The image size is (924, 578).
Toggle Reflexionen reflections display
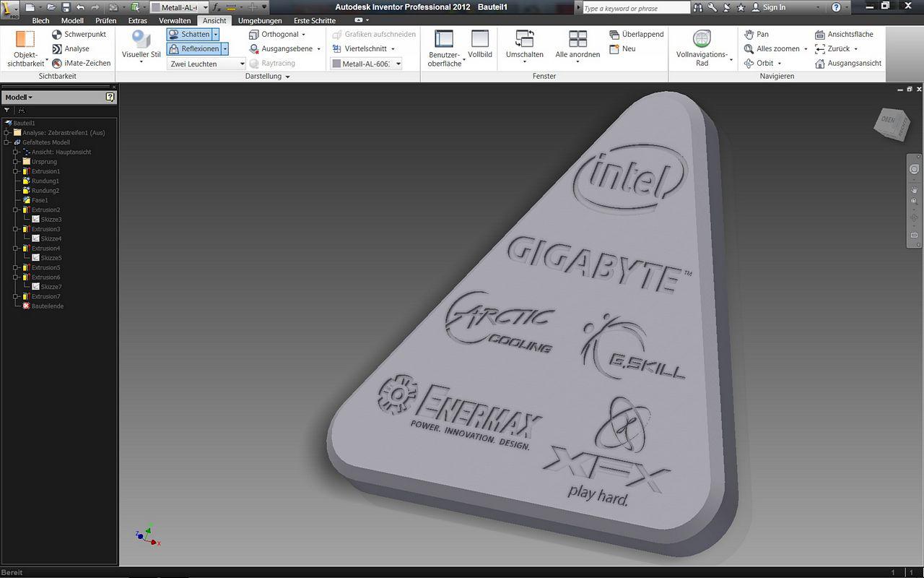pyautogui.click(x=193, y=49)
